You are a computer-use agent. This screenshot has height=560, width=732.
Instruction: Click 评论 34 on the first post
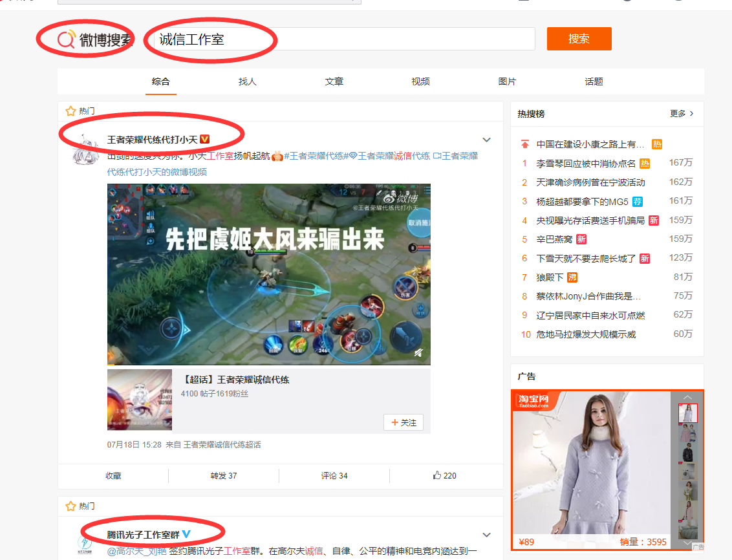[334, 475]
